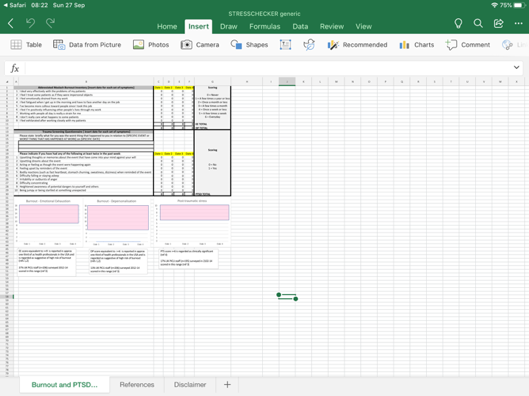Select the Post-traumatic stress chart
Image resolution: width=529 pixels, height=396 pixels.
click(x=192, y=222)
